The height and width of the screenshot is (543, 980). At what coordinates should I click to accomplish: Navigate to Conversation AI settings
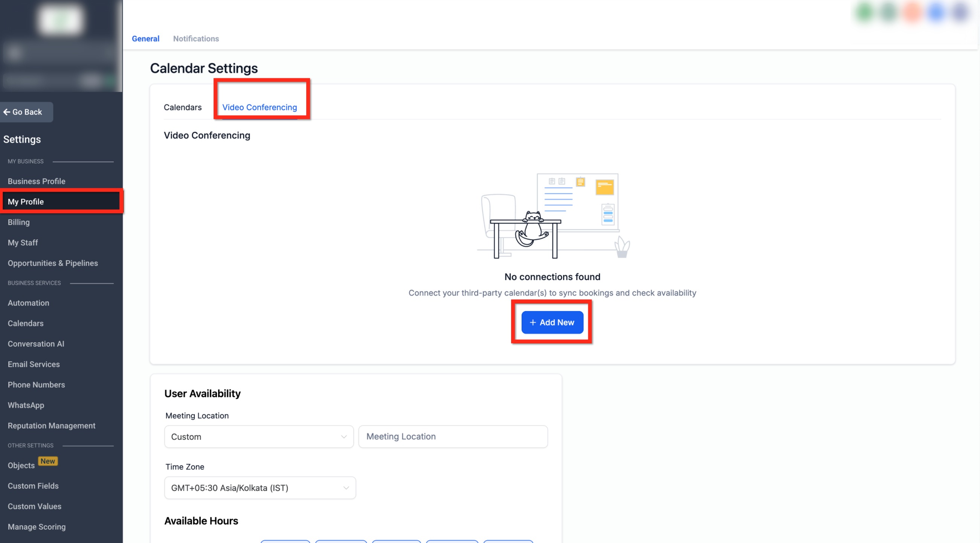pyautogui.click(x=36, y=344)
